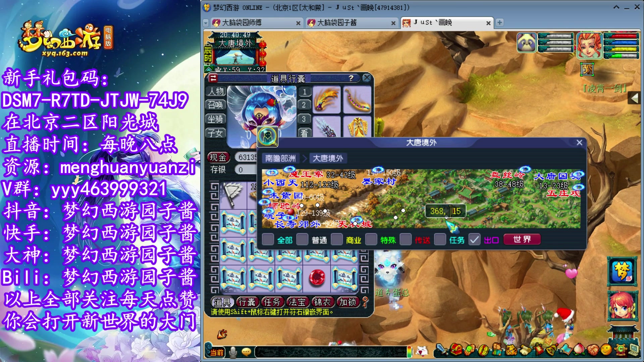Viewport: 644px width, 362px height.
Task: Uncheck the 出口 map filter checkbox
Action: (x=474, y=240)
